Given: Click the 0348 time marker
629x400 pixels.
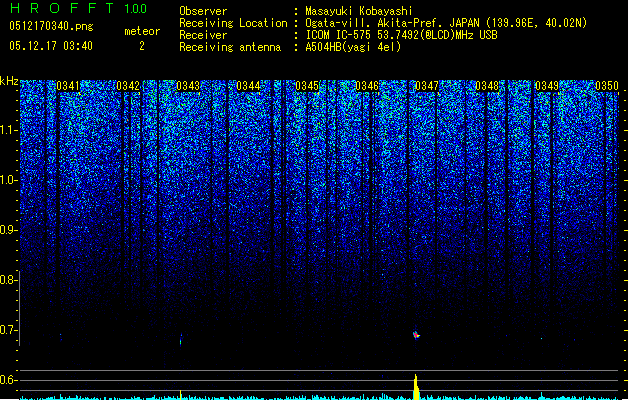Looking at the screenshot, I should pos(487,86).
